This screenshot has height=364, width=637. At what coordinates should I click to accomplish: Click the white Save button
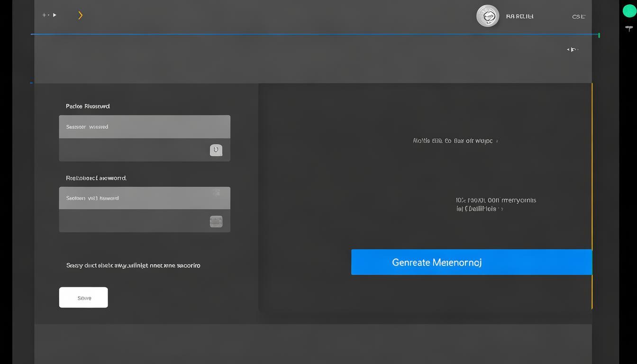tap(83, 298)
